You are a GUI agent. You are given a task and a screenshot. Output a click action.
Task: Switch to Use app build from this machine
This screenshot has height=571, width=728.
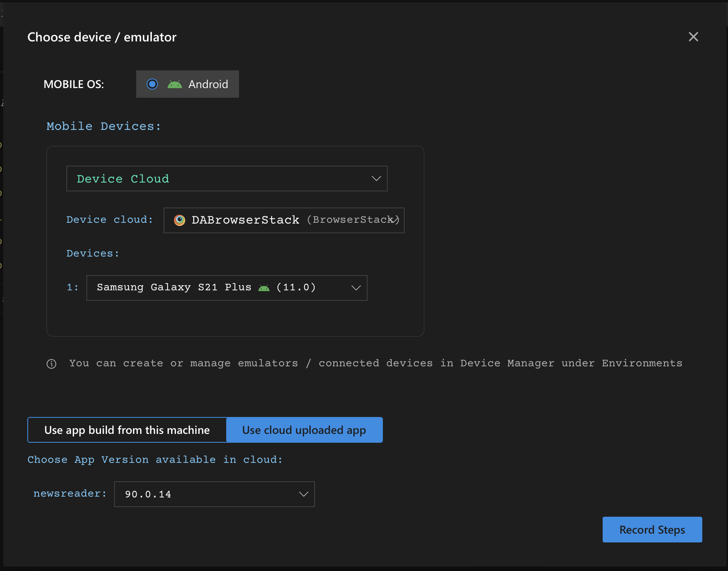pyautogui.click(x=127, y=430)
